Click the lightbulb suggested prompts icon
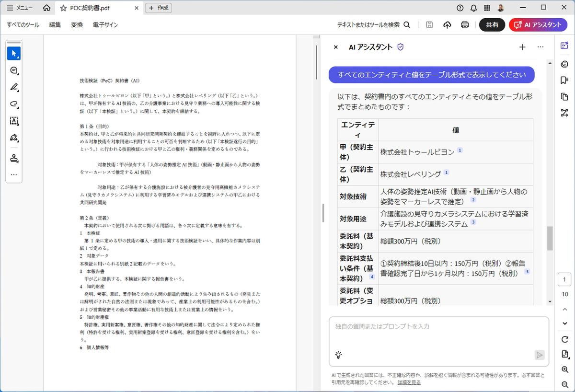Screen dimensions: 575x392 338,355
